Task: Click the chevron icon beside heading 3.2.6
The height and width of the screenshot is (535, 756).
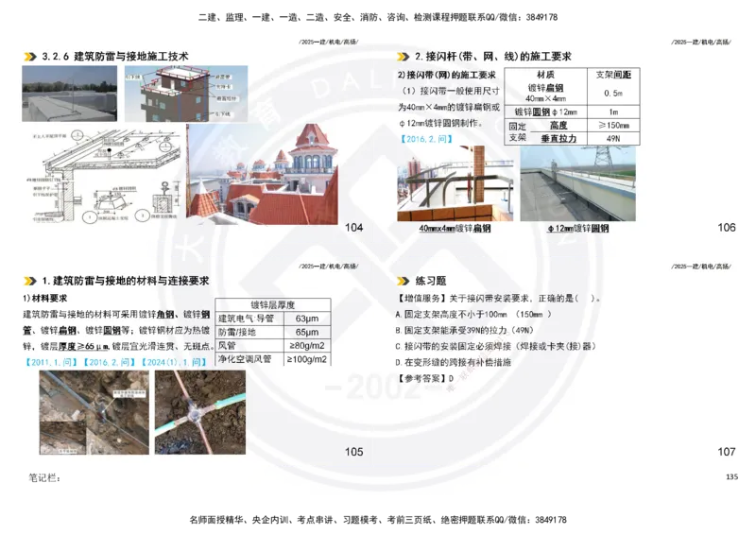Action: (30, 57)
